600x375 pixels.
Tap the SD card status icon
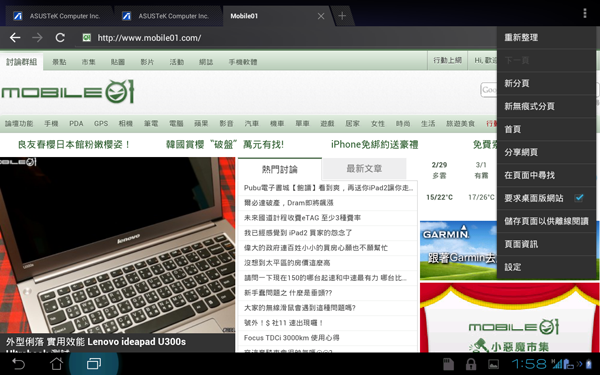pos(448,364)
